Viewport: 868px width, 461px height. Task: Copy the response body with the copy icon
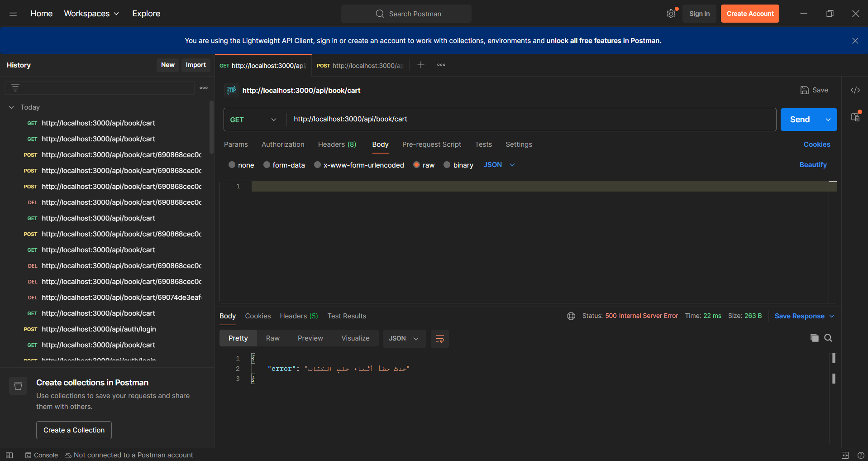[x=814, y=338]
